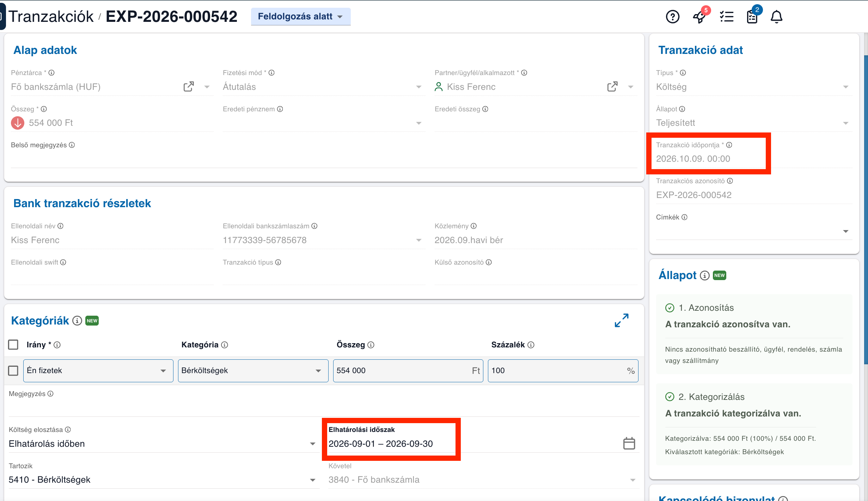Click info icon beside Közlemény label
The width and height of the screenshot is (868, 501).
pyautogui.click(x=473, y=226)
